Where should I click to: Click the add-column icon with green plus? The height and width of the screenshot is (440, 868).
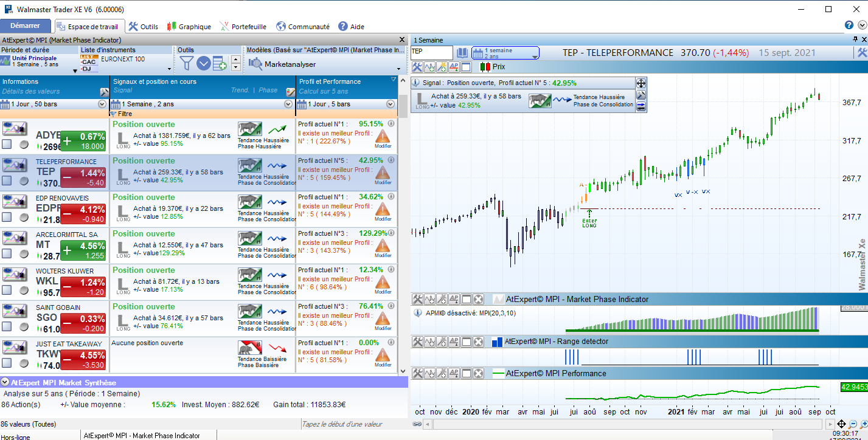point(220,63)
